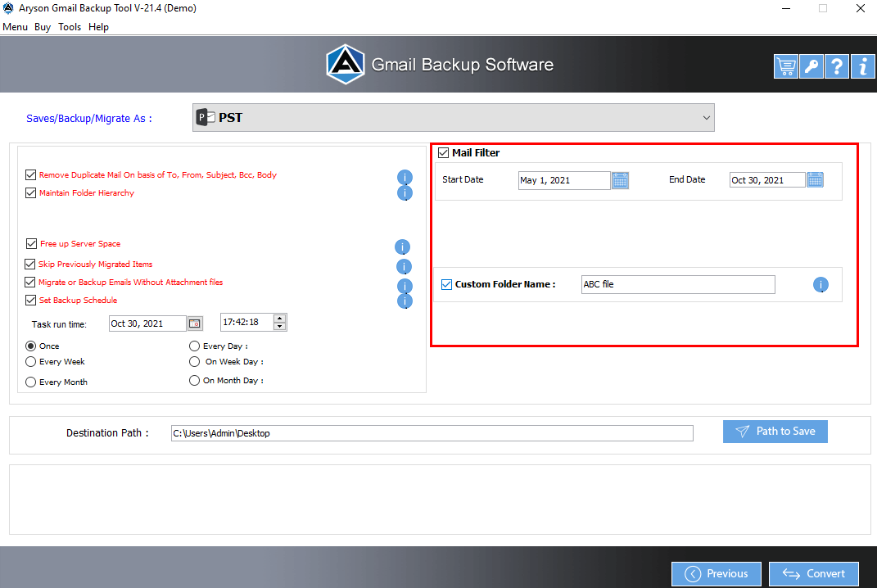Viewport: 877px width, 588px height.
Task: Click the End Date field
Action: (766, 180)
